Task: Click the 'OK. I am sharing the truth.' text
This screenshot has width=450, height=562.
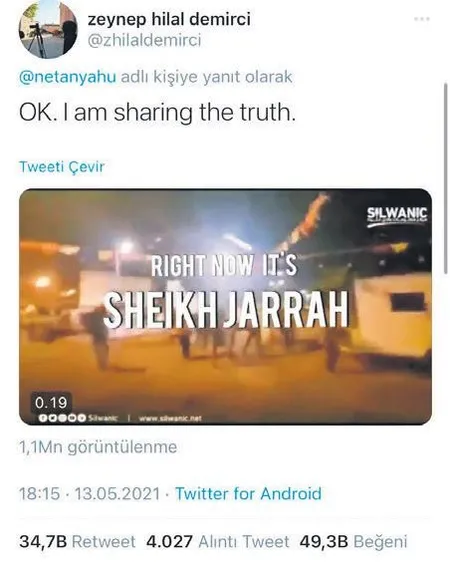Action: (157, 113)
